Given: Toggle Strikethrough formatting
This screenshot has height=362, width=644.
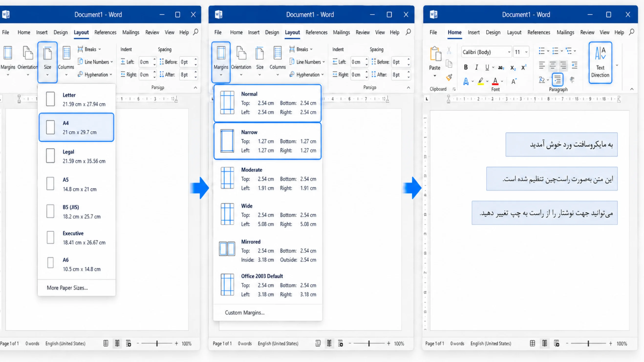Looking at the screenshot, I should click(x=501, y=68).
